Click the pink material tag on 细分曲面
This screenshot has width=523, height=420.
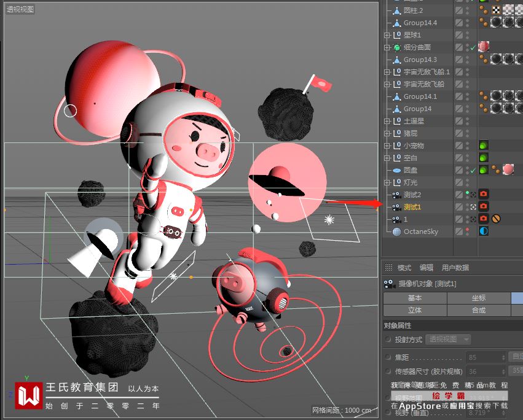(484, 47)
